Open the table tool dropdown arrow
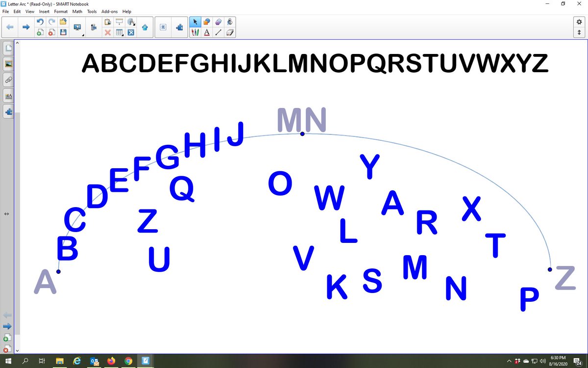 [x=123, y=35]
